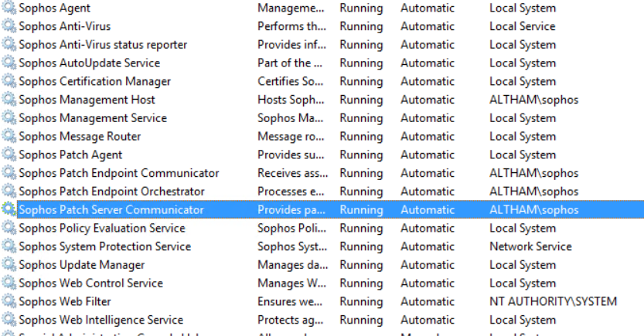The width and height of the screenshot is (644, 336).
Task: Click 'Hosts Soph...' description cell
Action: click(291, 100)
